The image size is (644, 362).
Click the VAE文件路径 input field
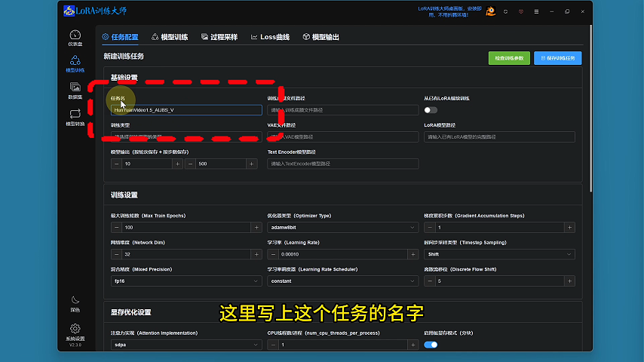342,137
